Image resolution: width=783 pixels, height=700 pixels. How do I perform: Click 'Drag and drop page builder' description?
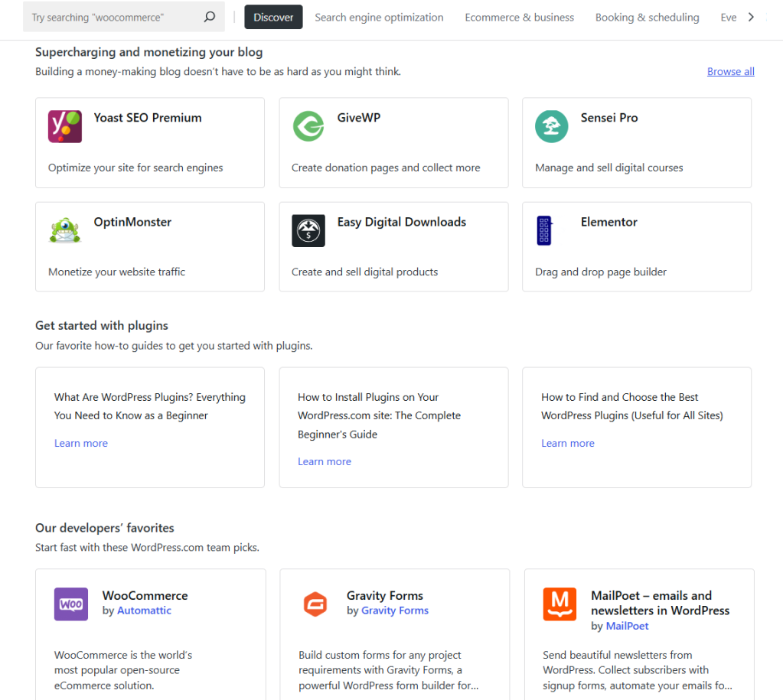[x=601, y=272]
